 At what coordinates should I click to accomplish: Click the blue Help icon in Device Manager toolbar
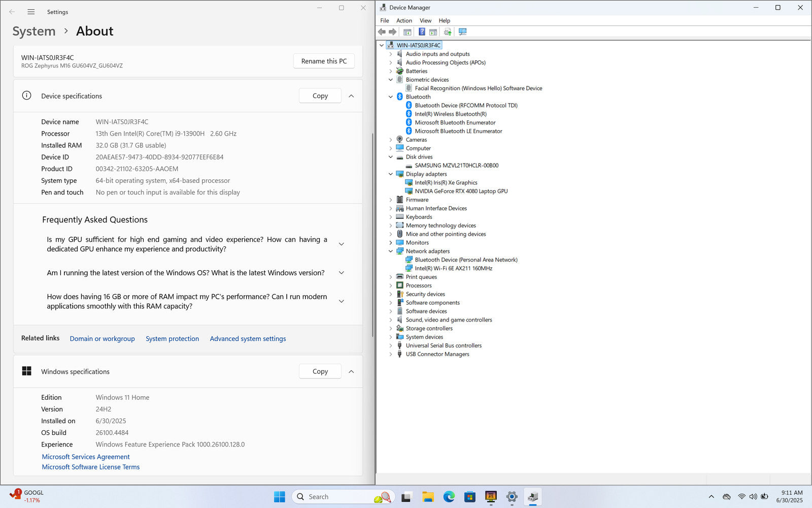[422, 31]
